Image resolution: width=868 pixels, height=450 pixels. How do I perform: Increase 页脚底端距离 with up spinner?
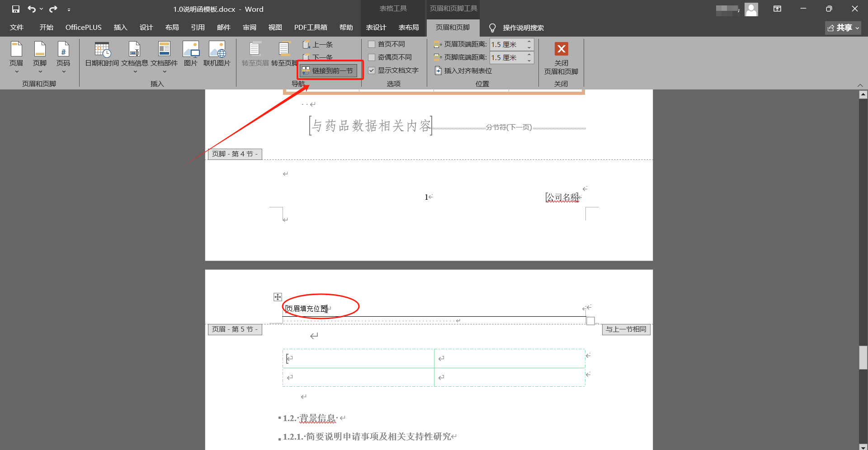coord(529,55)
